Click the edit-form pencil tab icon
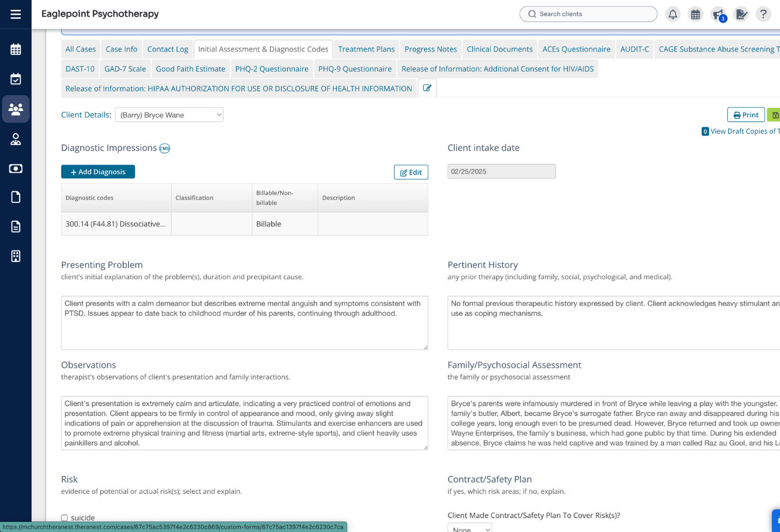Screen dimensions: 780x532 coord(427,88)
